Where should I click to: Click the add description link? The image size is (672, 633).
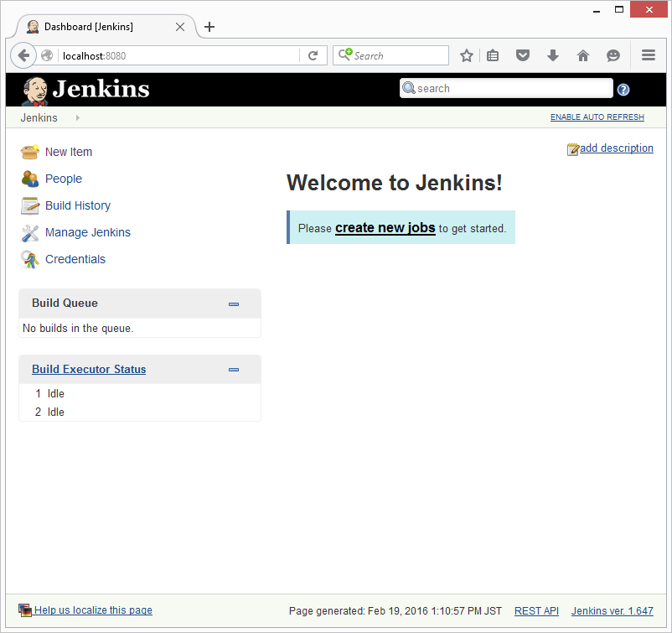pyautogui.click(x=617, y=148)
